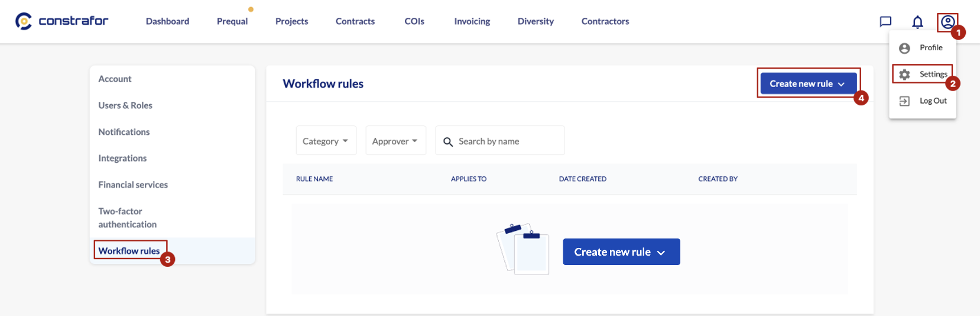Viewport: 980px width, 316px height.
Task: Expand the Category filter dropdown
Action: click(326, 141)
